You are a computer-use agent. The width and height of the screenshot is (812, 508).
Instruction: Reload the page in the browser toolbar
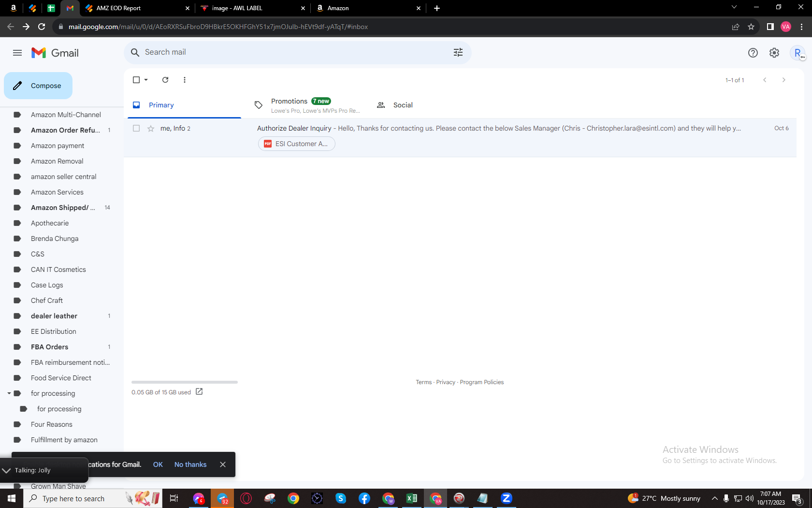coord(42,27)
